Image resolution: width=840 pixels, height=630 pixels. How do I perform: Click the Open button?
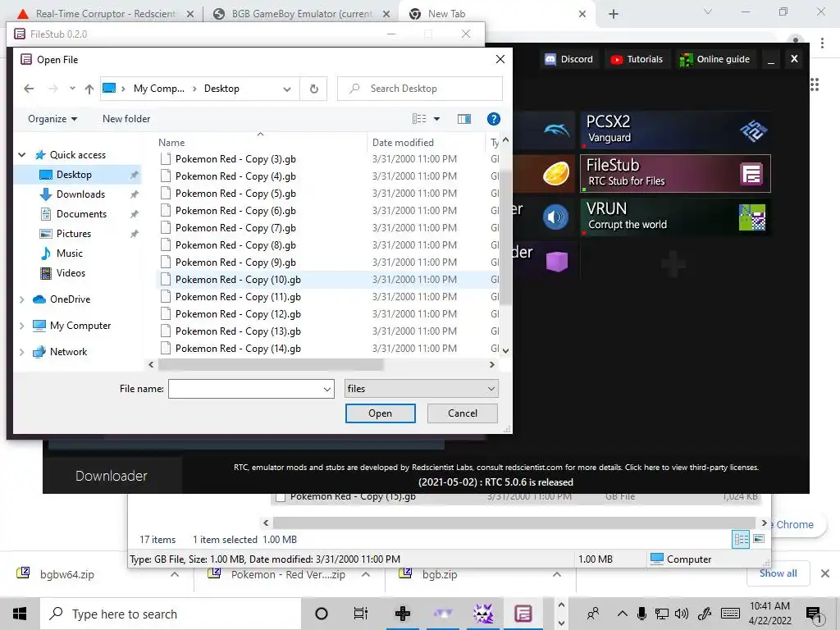pos(381,413)
